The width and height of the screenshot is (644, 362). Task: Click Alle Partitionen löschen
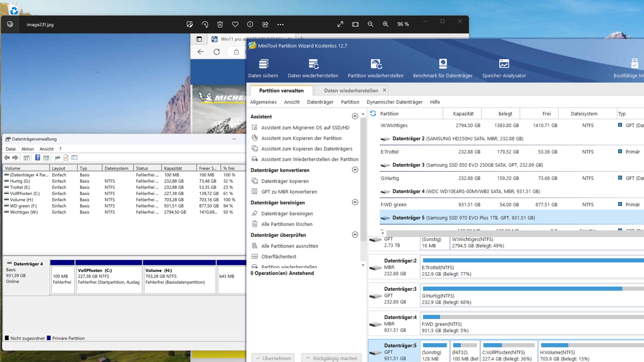click(282, 224)
